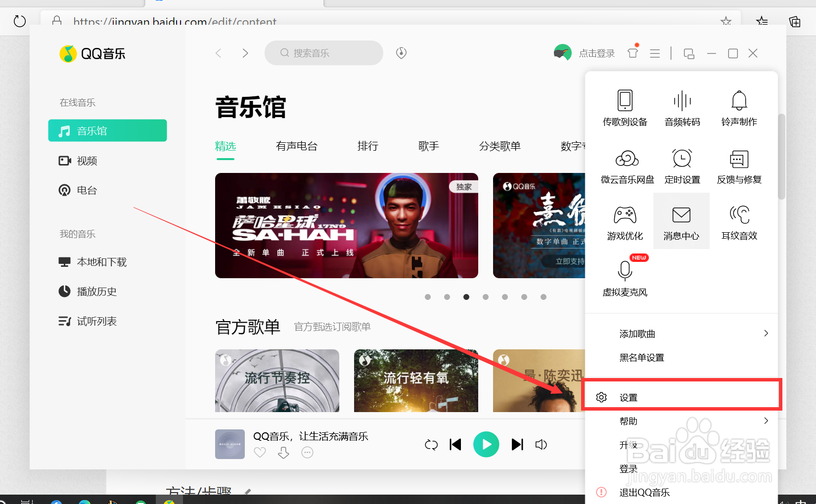
Task: Click 退出QQ音乐 to exit
Action: click(643, 492)
